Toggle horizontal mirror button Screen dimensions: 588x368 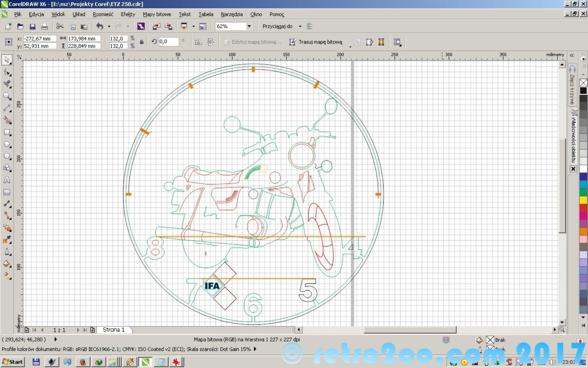coord(198,42)
